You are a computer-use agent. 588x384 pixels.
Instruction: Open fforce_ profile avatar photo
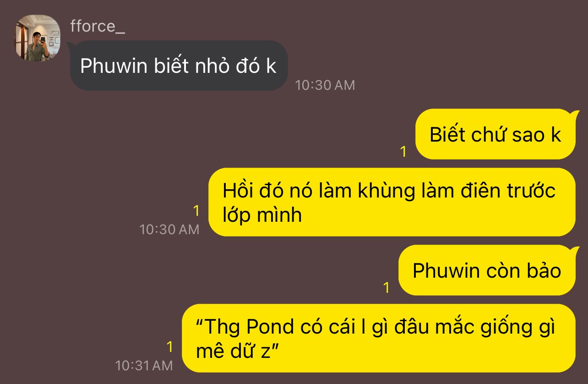click(38, 38)
